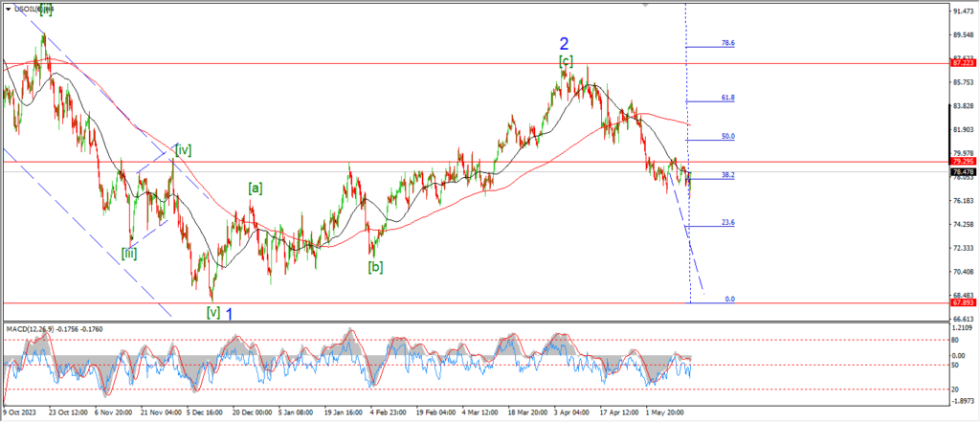
Task: Select the green [a] wave label
Action: click(x=256, y=188)
